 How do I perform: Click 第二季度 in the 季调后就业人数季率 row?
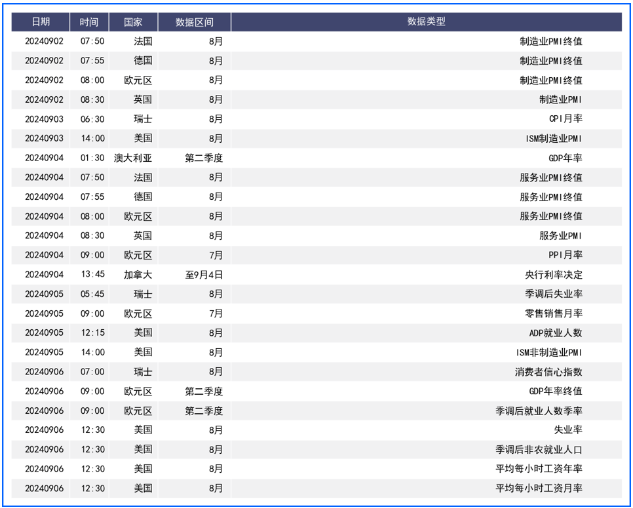[x=204, y=411]
